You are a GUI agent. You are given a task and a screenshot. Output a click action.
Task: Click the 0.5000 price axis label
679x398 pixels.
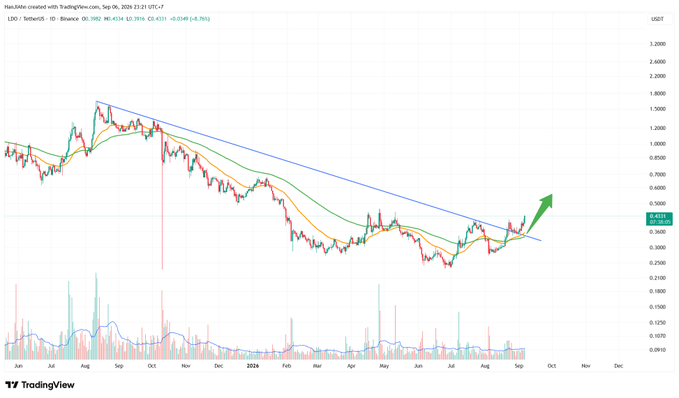click(657, 204)
